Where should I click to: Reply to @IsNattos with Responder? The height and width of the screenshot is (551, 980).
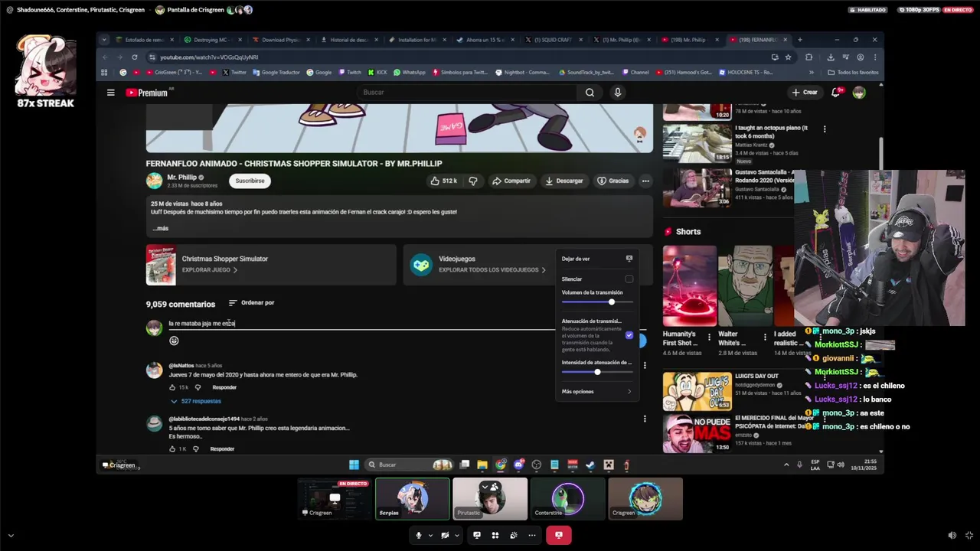pyautogui.click(x=224, y=387)
